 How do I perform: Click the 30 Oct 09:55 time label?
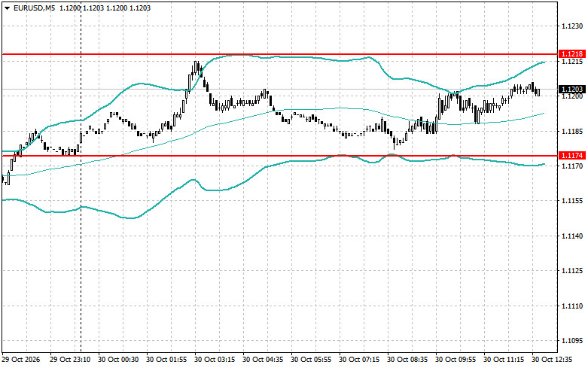(455, 360)
